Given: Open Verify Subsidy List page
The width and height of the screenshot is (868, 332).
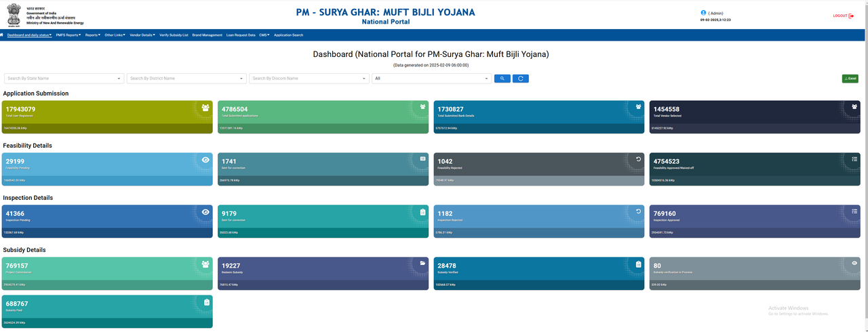Looking at the screenshot, I should (174, 35).
